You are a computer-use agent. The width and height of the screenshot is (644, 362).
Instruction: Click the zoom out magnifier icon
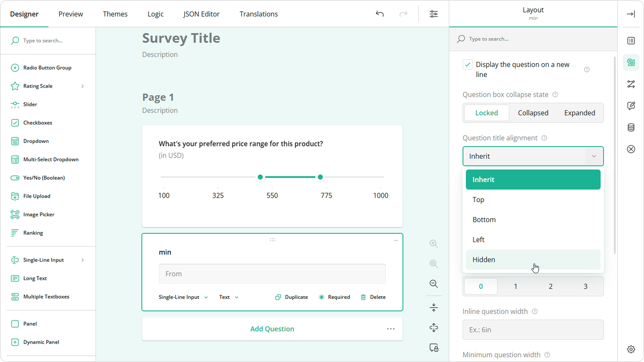pyautogui.click(x=434, y=284)
